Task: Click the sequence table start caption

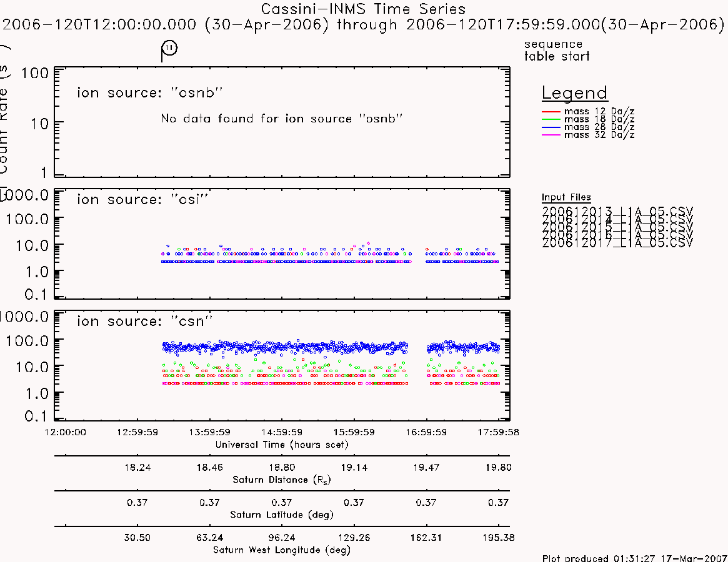Action: pos(557,50)
